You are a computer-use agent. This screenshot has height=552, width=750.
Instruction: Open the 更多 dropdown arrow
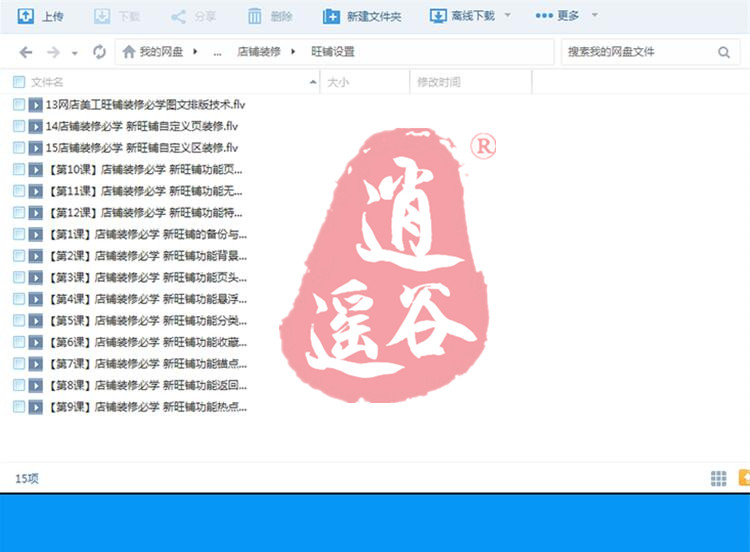tap(595, 15)
